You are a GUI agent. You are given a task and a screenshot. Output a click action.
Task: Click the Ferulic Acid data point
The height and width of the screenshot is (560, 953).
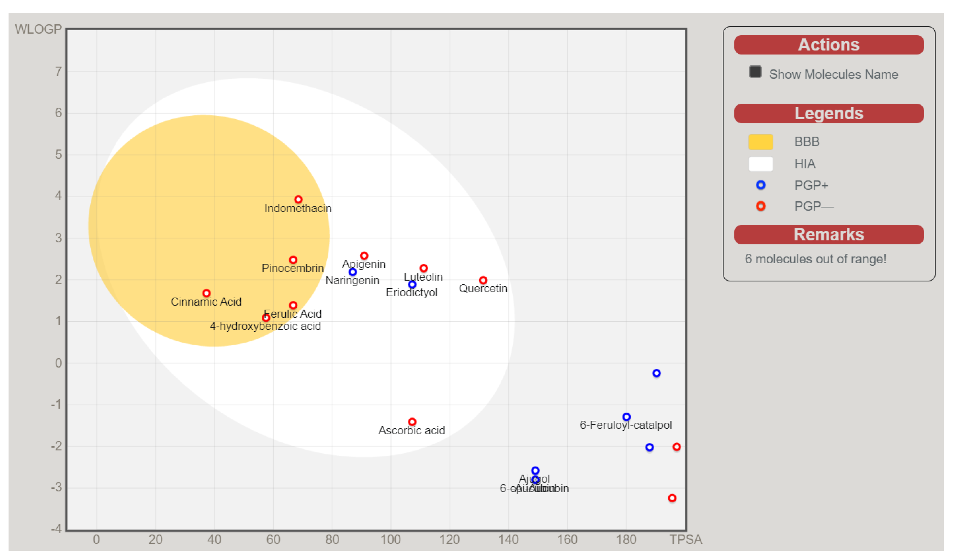(x=293, y=305)
